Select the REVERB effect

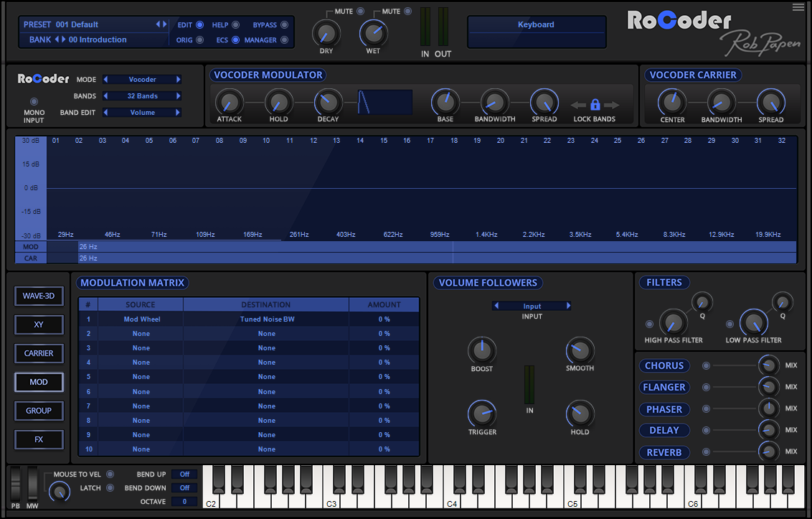664,452
